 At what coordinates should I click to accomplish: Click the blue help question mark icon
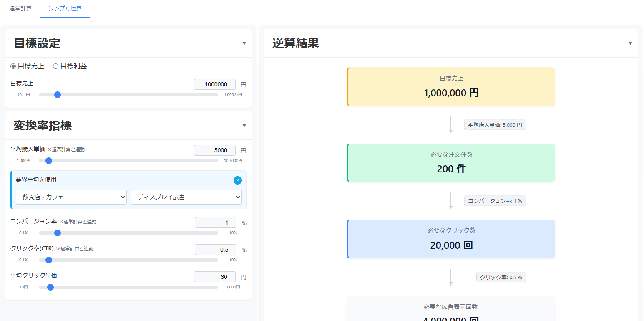tap(237, 180)
